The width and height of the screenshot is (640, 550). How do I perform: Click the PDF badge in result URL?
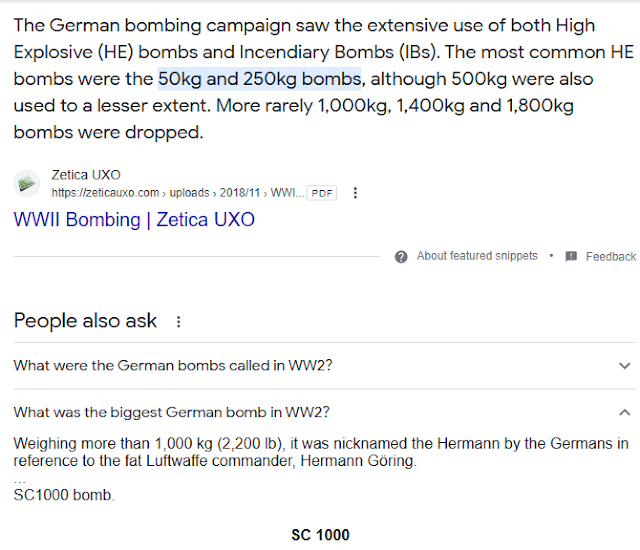(x=321, y=193)
